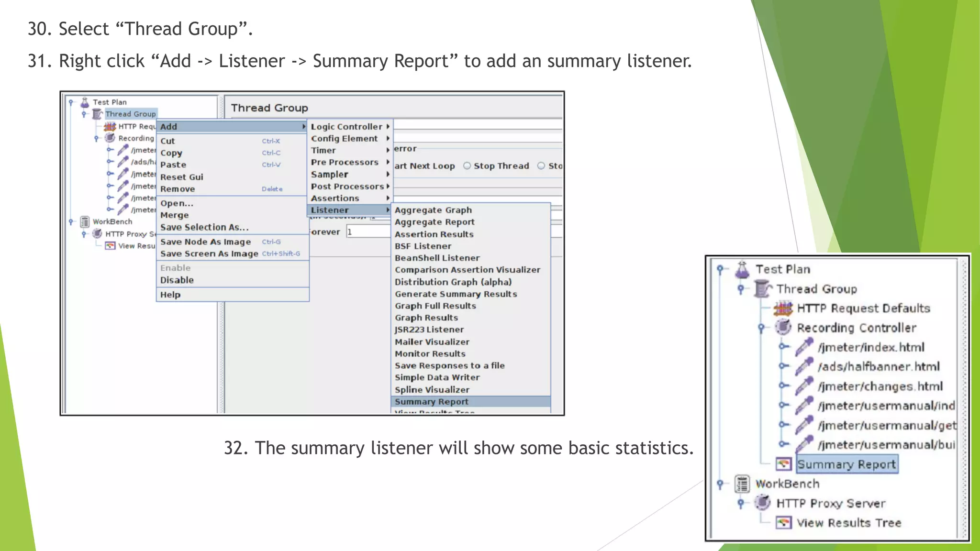Click the View Resu listener icon in left tree
This screenshot has width=980, height=551.
coord(110,246)
